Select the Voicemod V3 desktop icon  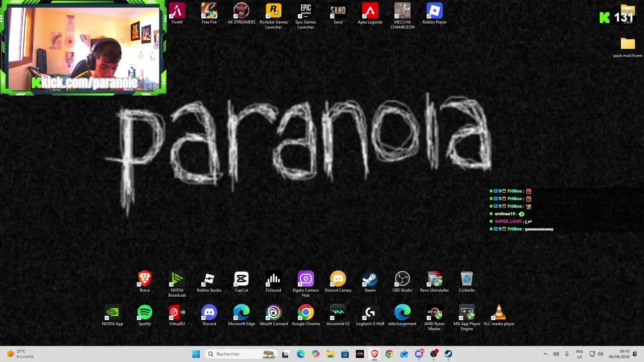338,316
